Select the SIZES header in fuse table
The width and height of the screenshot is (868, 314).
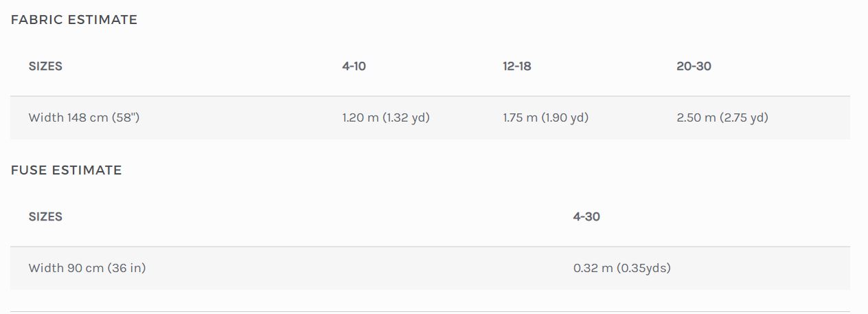pyautogui.click(x=45, y=217)
